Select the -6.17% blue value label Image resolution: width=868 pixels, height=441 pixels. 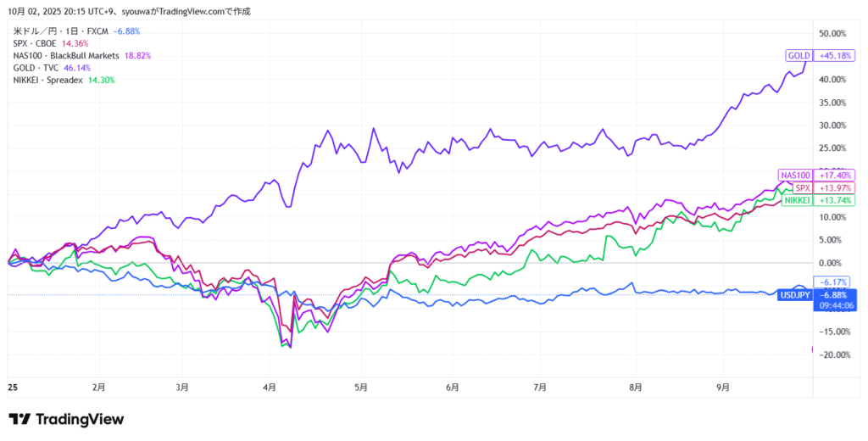[832, 282]
